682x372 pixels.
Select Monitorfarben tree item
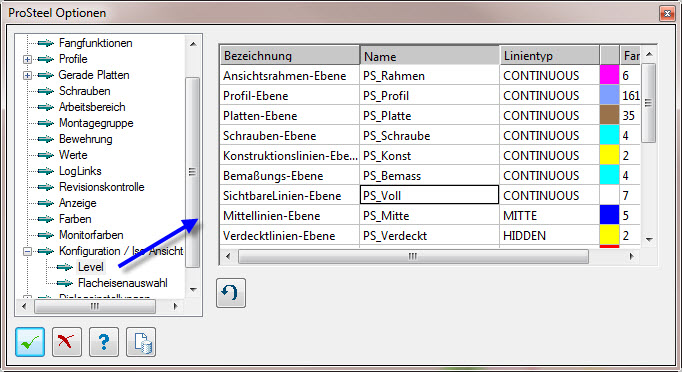(x=91, y=235)
